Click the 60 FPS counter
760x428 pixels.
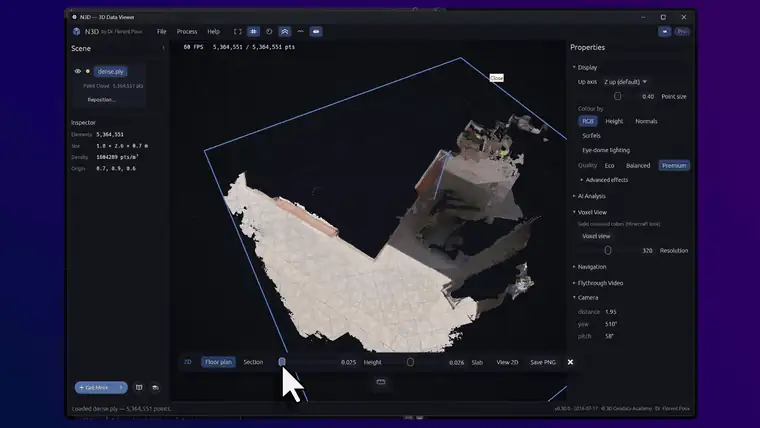[x=193, y=47]
